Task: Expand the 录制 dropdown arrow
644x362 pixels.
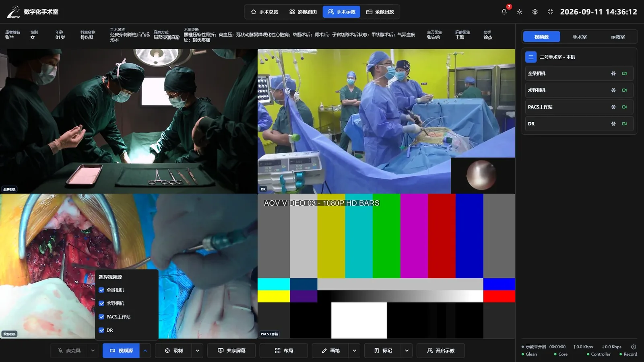Action: click(198, 351)
